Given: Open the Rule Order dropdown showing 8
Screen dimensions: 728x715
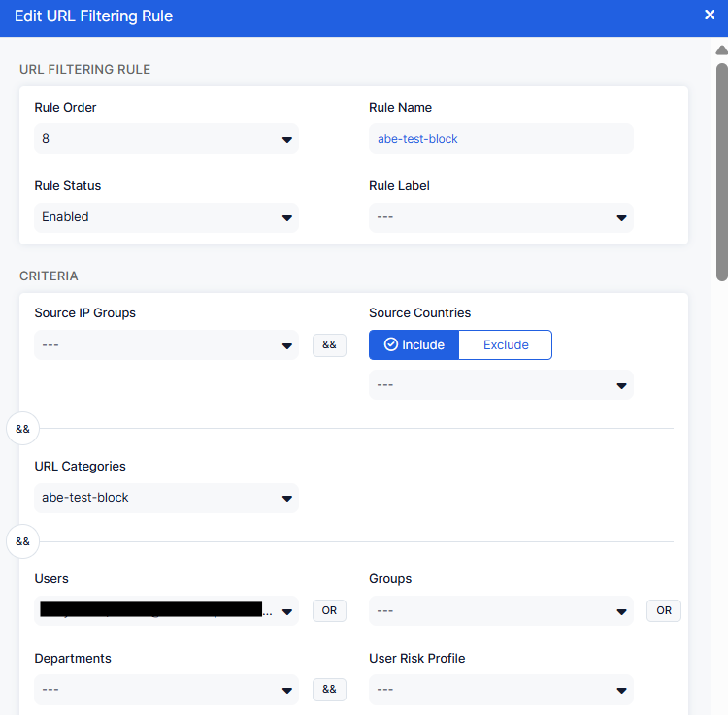Looking at the screenshot, I should pyautogui.click(x=166, y=139).
